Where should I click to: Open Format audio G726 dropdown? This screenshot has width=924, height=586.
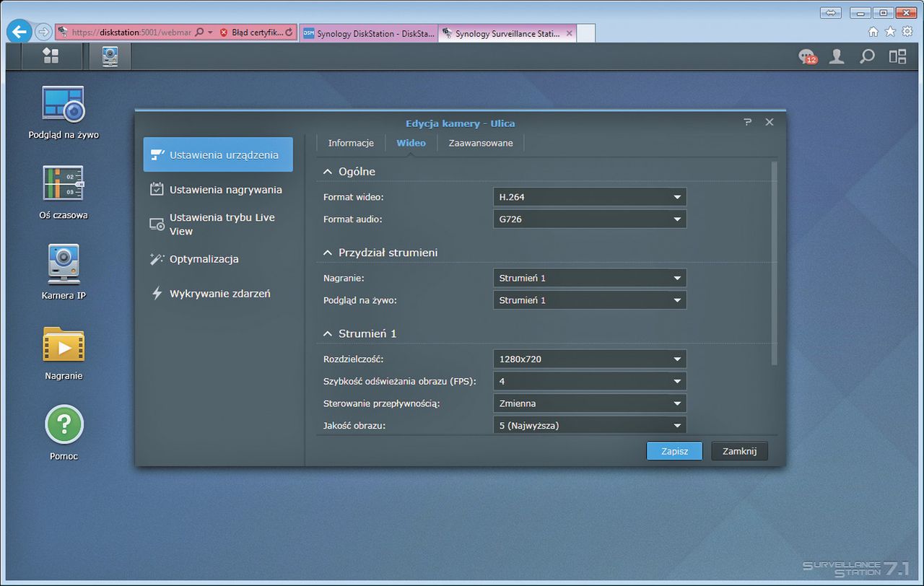point(590,219)
